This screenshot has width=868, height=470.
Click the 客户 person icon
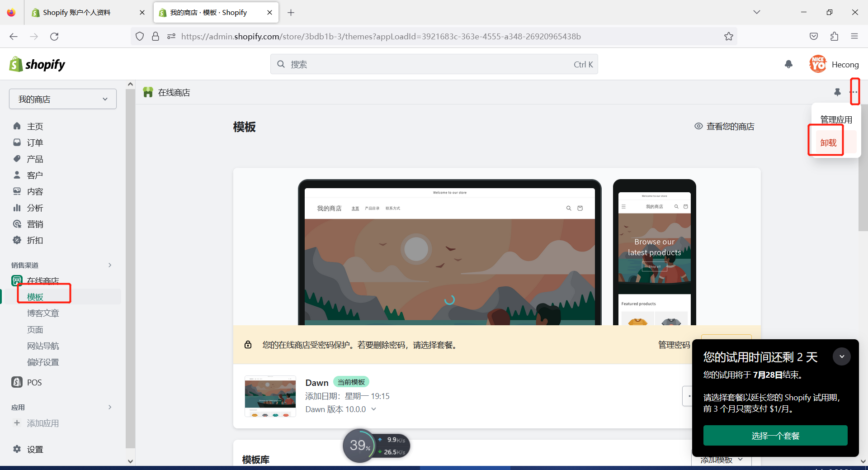[x=17, y=175]
